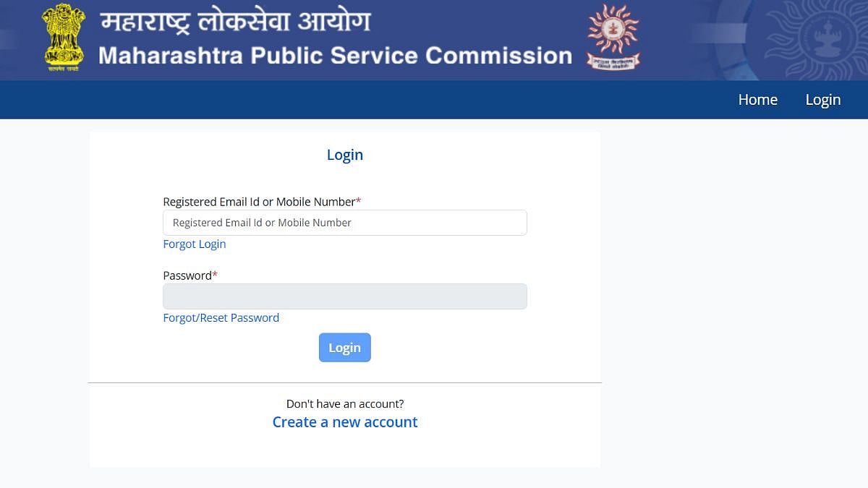Click the Ashoka emblem in the header

pos(63,38)
